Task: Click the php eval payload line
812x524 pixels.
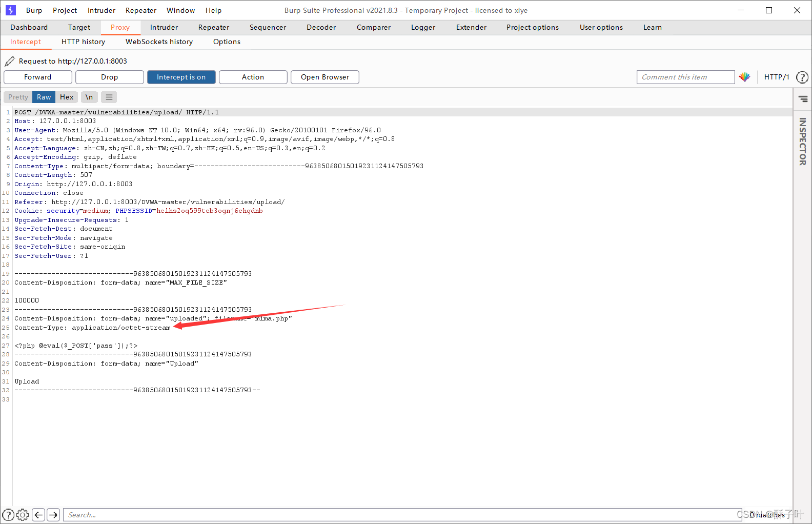Action: (x=76, y=346)
